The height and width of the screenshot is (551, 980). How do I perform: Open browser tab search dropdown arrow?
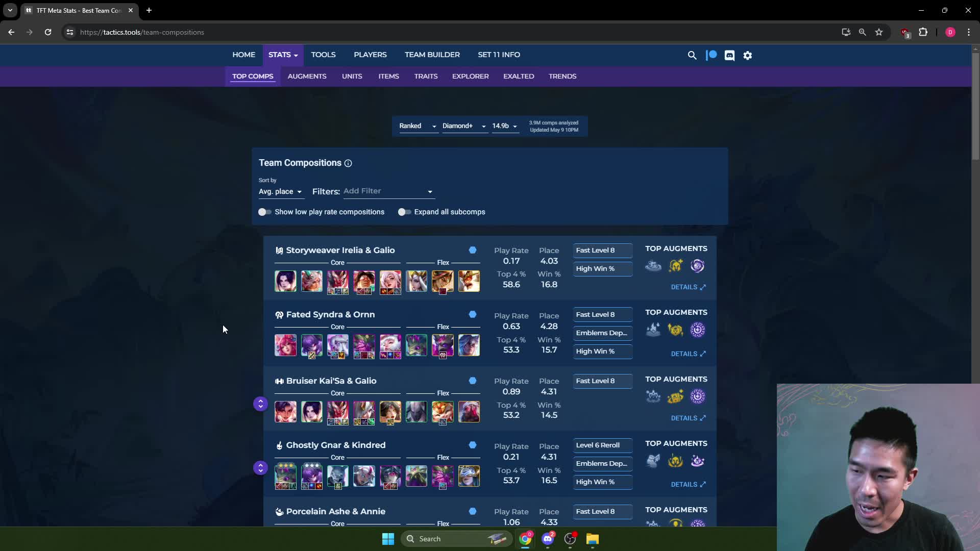[x=10, y=10]
